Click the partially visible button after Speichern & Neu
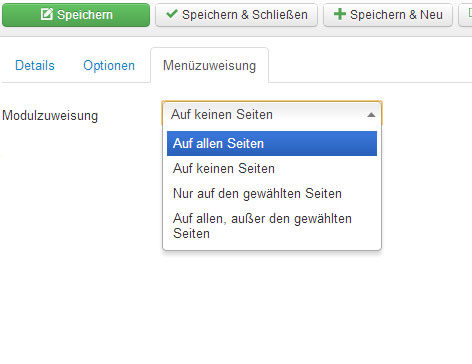The height and width of the screenshot is (364, 472). coord(466,15)
